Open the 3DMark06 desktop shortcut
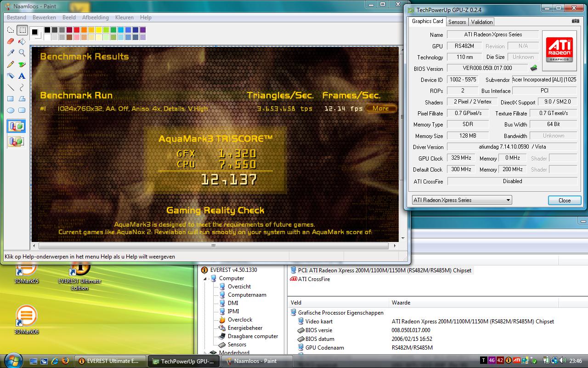The image size is (588, 368). [26, 320]
